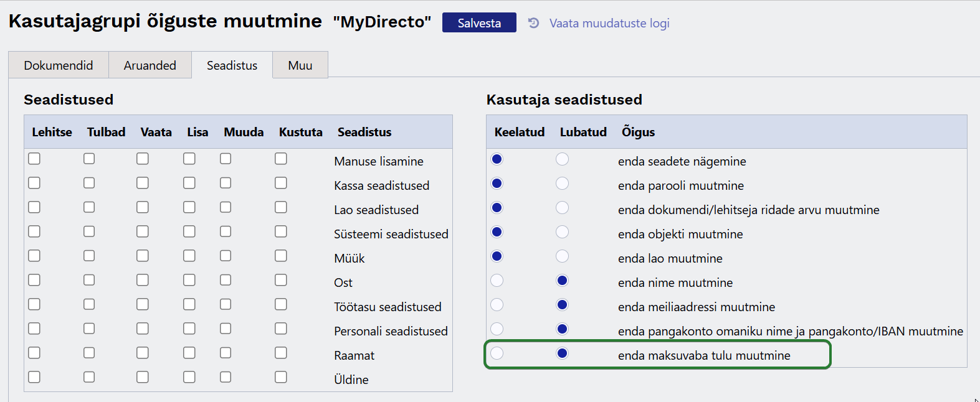The image size is (980, 402).
Task: Select Lubatud for enda lao muutmine
Action: [562, 256]
